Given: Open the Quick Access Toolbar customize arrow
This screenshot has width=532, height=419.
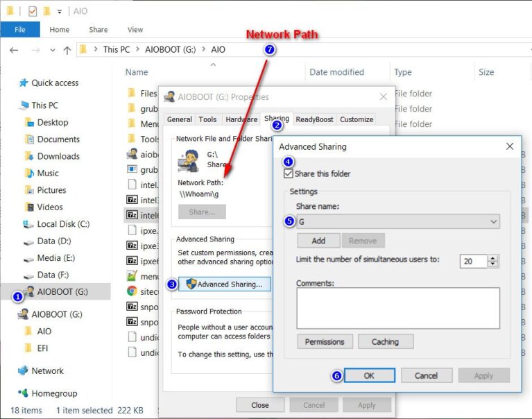Looking at the screenshot, I should click(x=60, y=12).
